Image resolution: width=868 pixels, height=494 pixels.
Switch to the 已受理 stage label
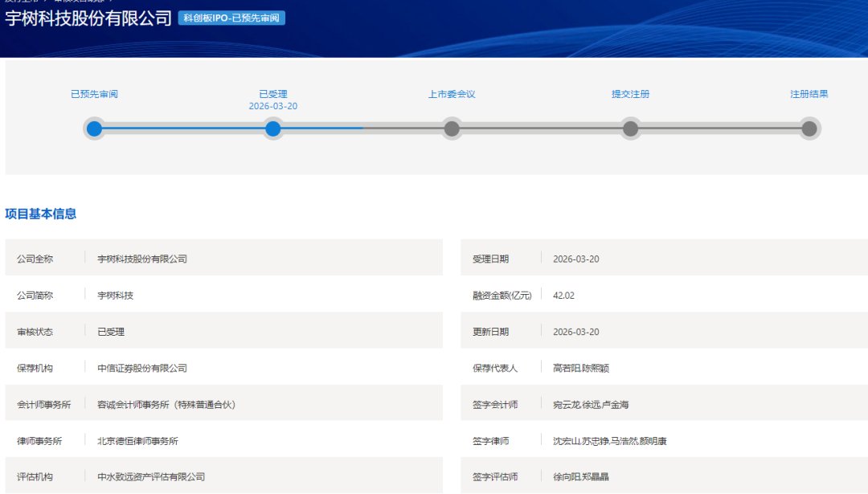272,93
